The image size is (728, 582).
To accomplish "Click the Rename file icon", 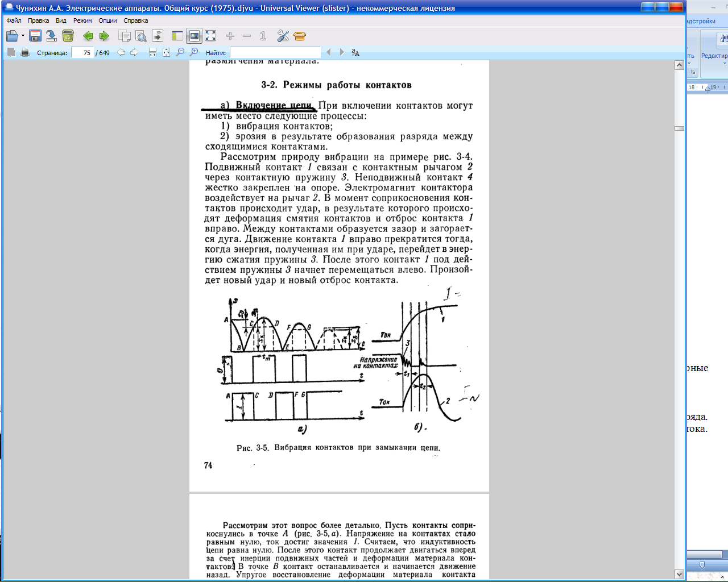I will (52, 36).
